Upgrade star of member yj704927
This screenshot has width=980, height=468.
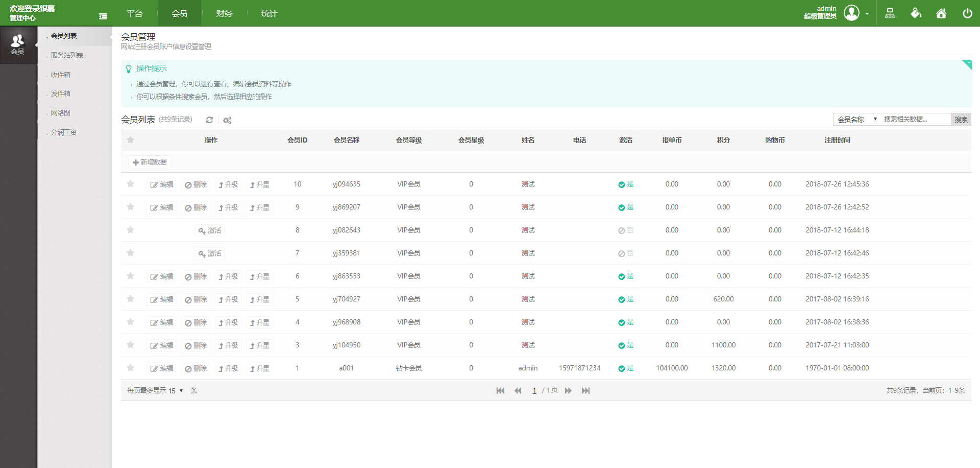coord(259,299)
